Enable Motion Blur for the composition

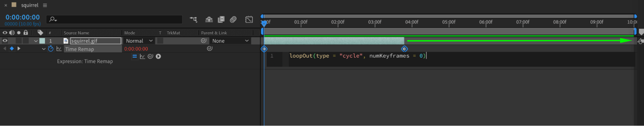coord(233,20)
